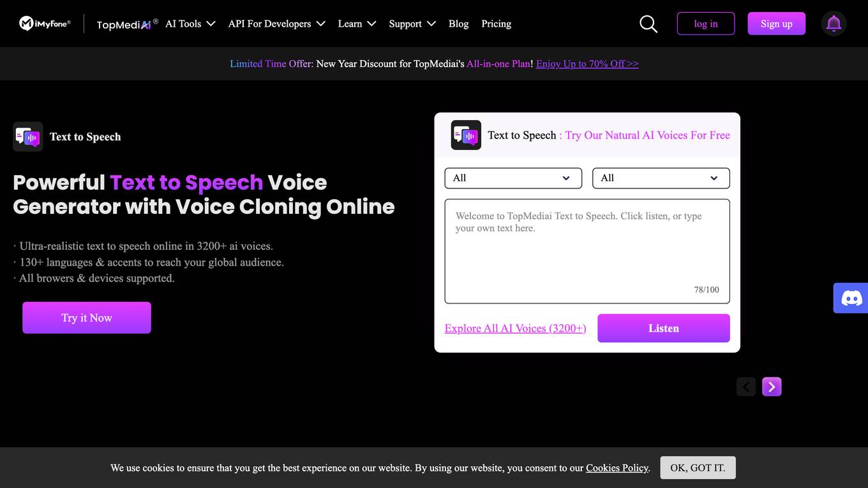Screen dimensions: 868x488
Task: Open the Blog page
Action: 458,24
